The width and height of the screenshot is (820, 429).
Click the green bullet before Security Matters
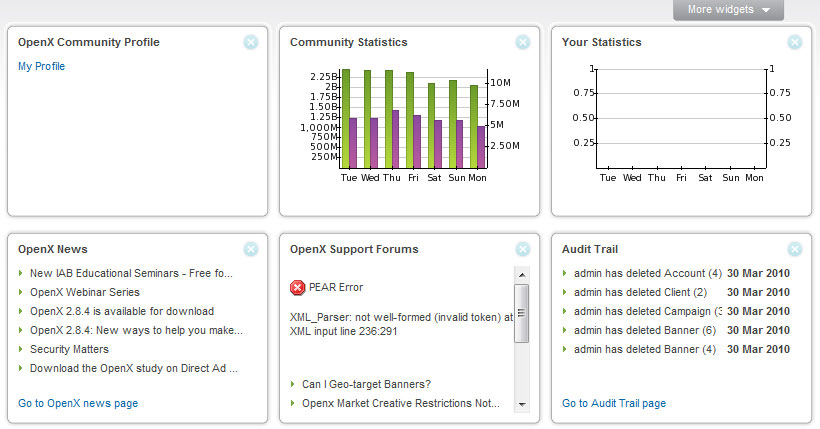[x=20, y=349]
